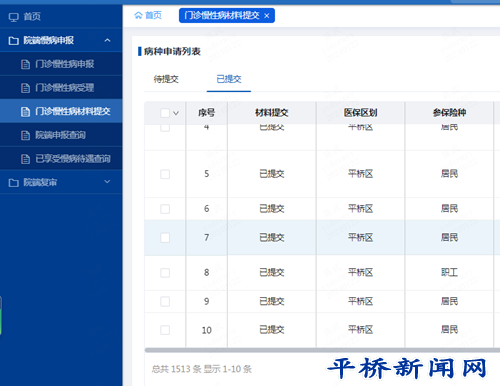500x386 pixels.
Task: Click the 病种申请列表 section title
Action: tap(172, 51)
